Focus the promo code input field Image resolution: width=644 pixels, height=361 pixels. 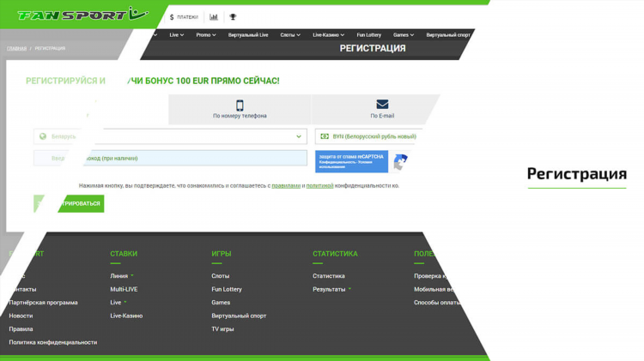click(170, 158)
